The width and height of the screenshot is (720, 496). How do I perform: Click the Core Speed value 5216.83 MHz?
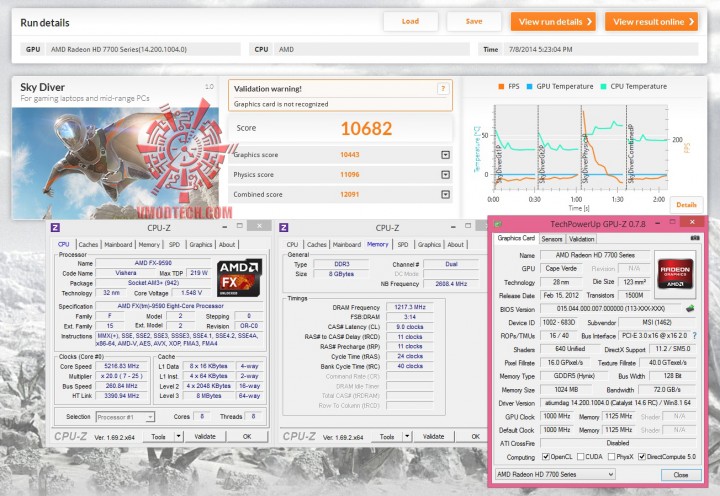122,366
